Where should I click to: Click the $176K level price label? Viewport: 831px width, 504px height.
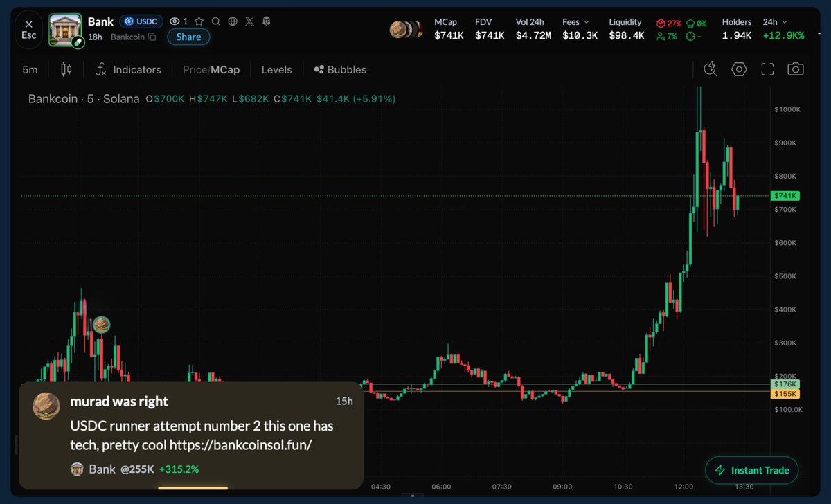785,384
